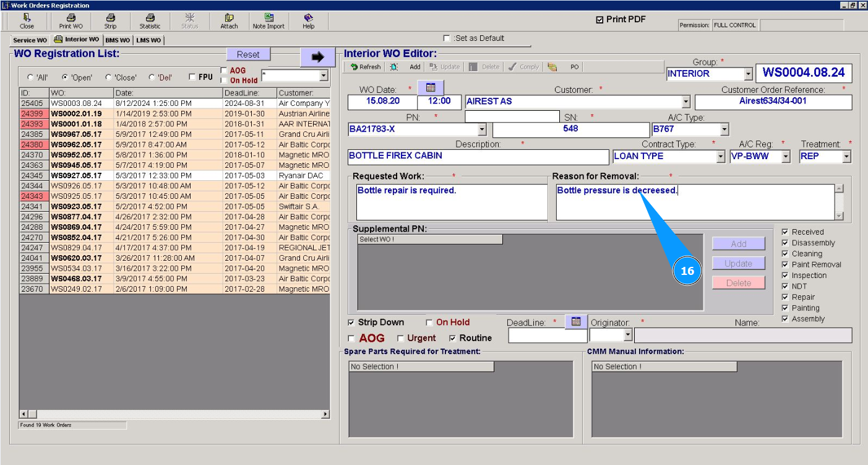The width and height of the screenshot is (868, 465).
Task: Expand the Contract Type dropdown
Action: 720,157
